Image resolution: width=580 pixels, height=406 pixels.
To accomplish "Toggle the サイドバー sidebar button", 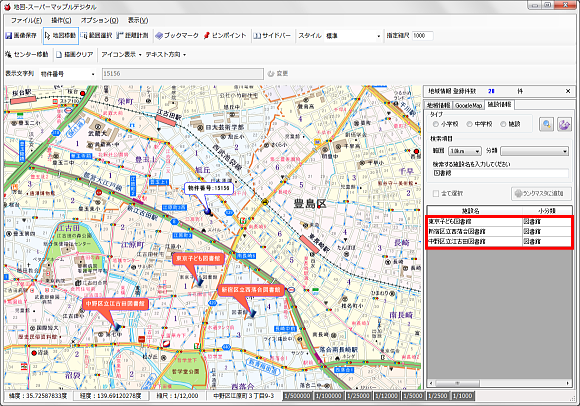I will click(272, 36).
